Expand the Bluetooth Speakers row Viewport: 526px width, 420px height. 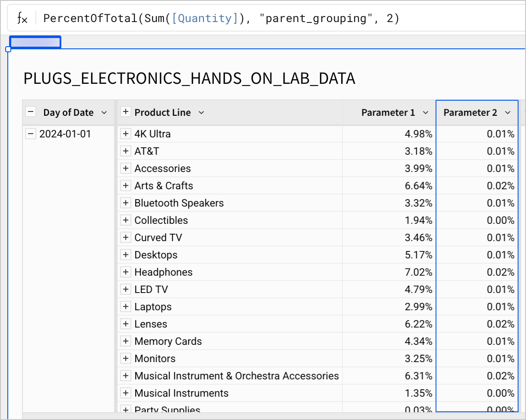[126, 203]
